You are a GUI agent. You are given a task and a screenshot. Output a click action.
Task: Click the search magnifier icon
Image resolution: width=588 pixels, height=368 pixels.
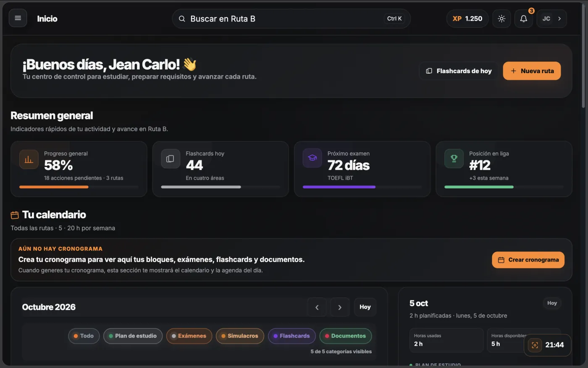tap(182, 19)
